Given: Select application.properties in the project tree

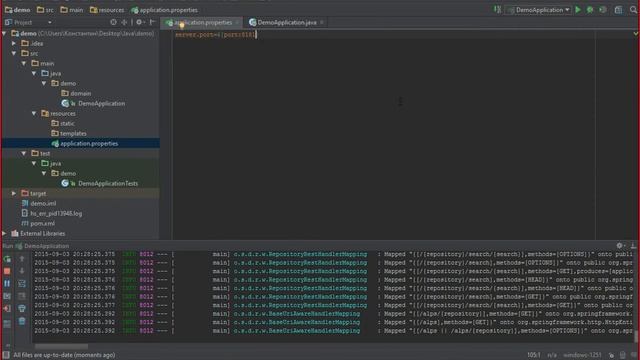Looking at the screenshot, I should coord(84,144).
